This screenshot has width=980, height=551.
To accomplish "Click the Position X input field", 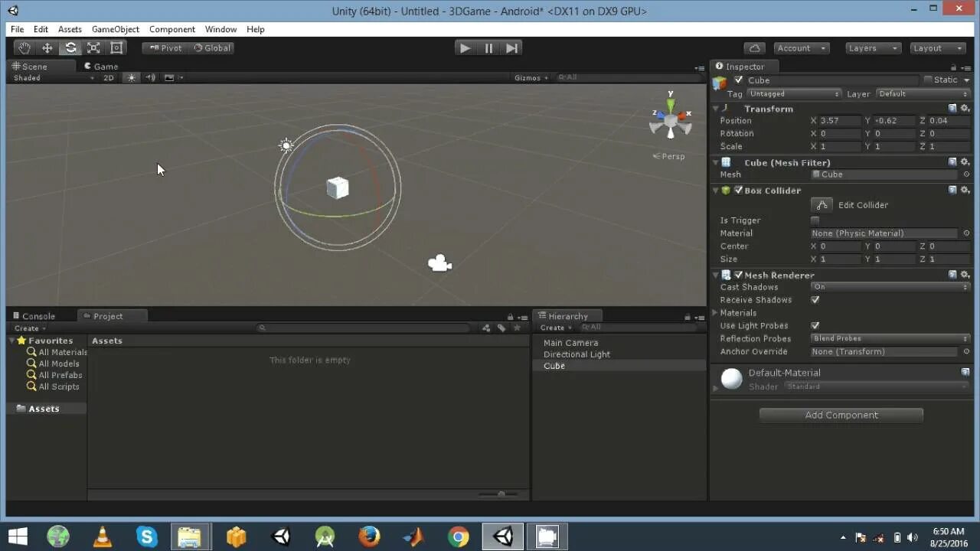I will click(840, 121).
